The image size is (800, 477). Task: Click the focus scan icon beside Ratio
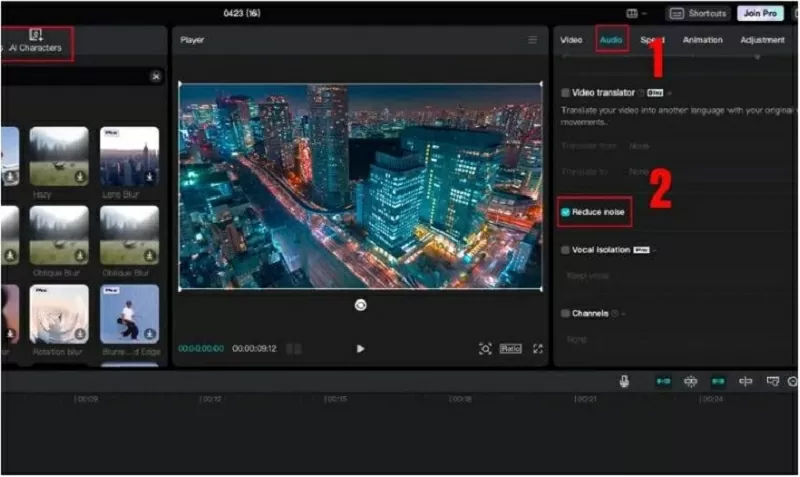[485, 349]
